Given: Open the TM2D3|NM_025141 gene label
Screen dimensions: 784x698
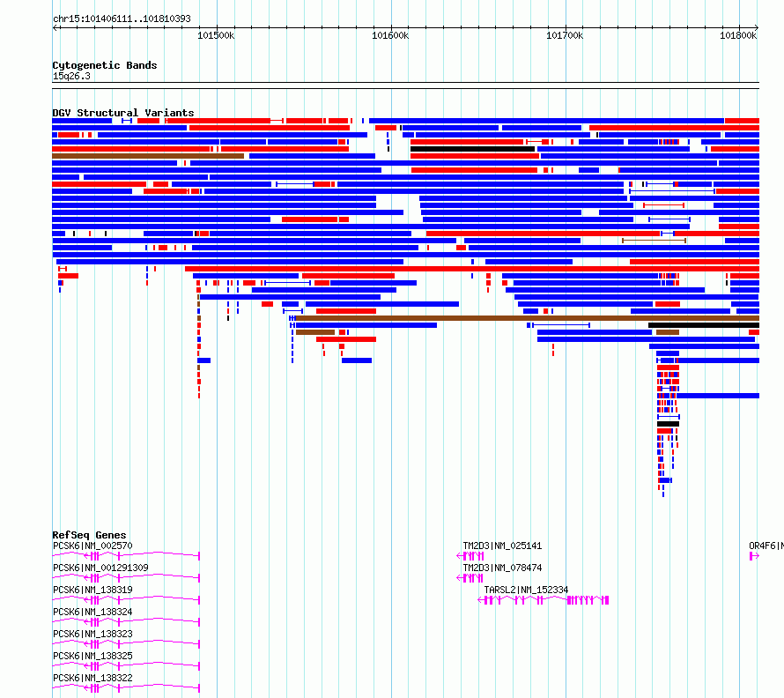Looking at the screenshot, I should [x=502, y=546].
